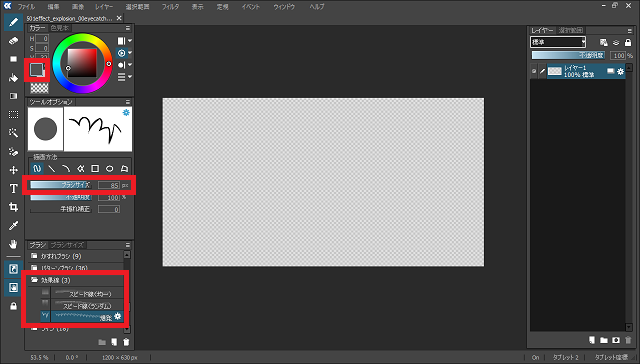Image resolution: width=640 pixels, height=364 pixels.
Task: Click the ブラシサイズ slider
Action: pyautogui.click(x=61, y=185)
